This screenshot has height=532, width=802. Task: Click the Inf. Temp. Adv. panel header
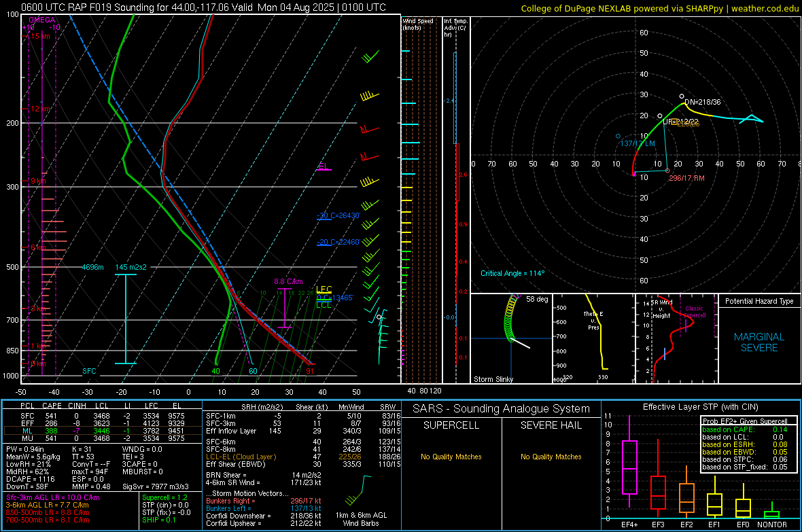click(x=455, y=28)
